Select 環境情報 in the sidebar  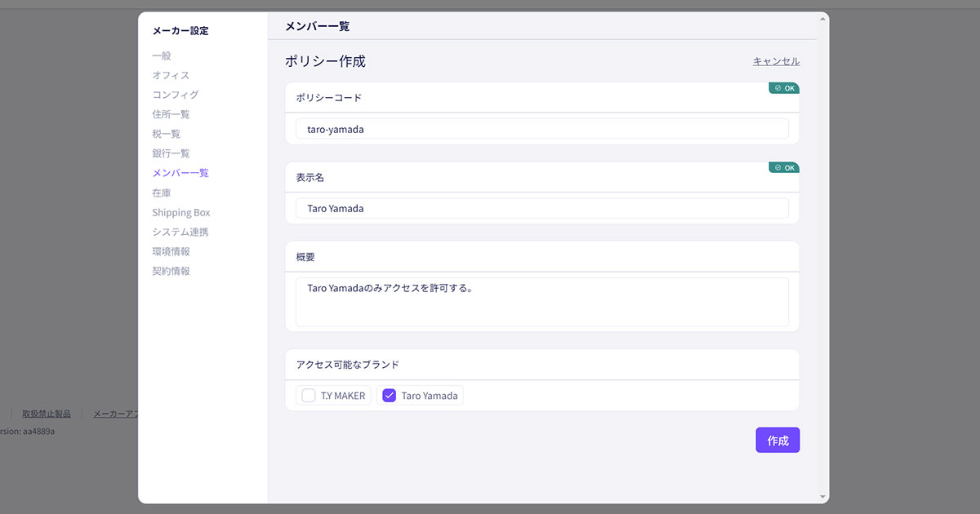(x=171, y=251)
